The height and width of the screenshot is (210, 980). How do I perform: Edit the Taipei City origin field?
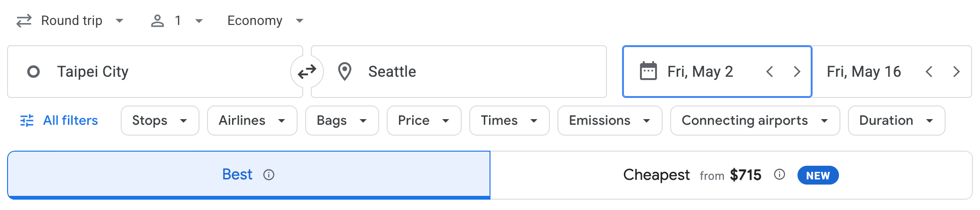click(156, 72)
